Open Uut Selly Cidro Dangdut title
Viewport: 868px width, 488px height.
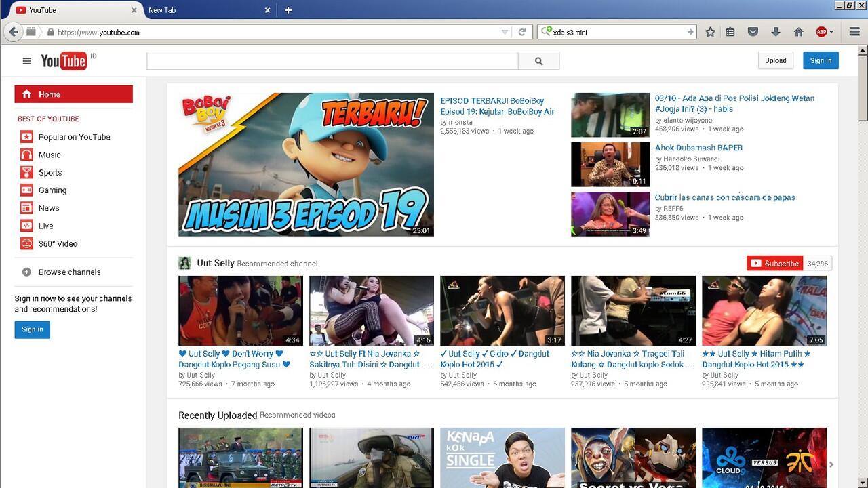pos(494,359)
